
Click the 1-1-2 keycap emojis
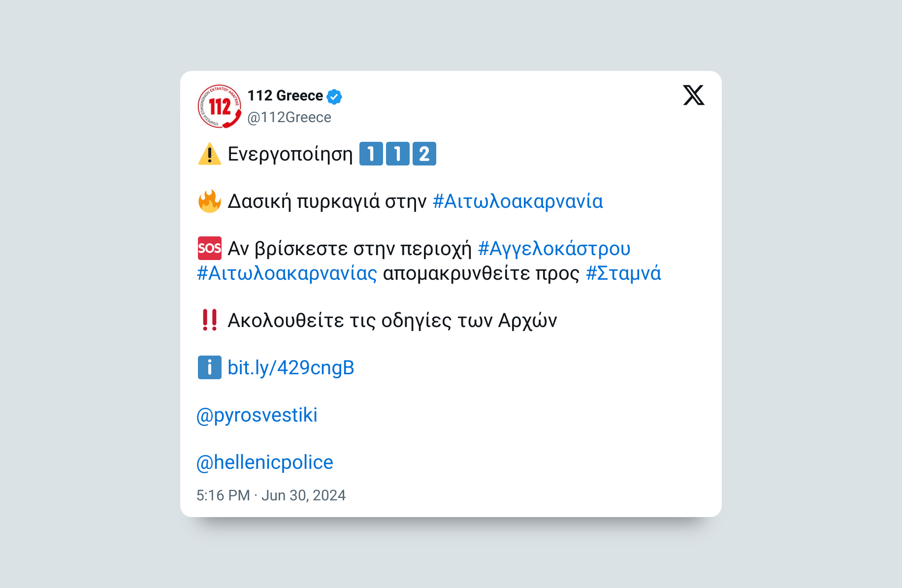coord(398,153)
